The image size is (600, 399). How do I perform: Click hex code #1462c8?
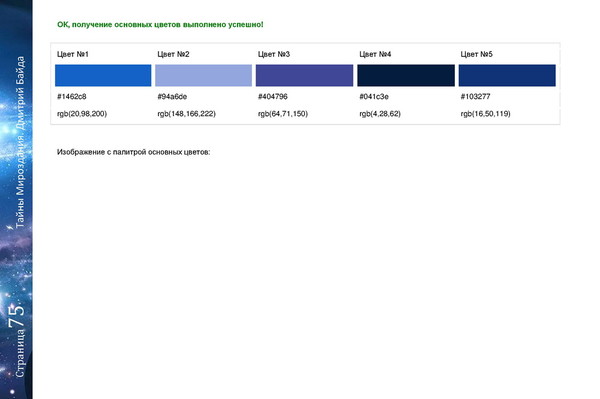(72, 96)
